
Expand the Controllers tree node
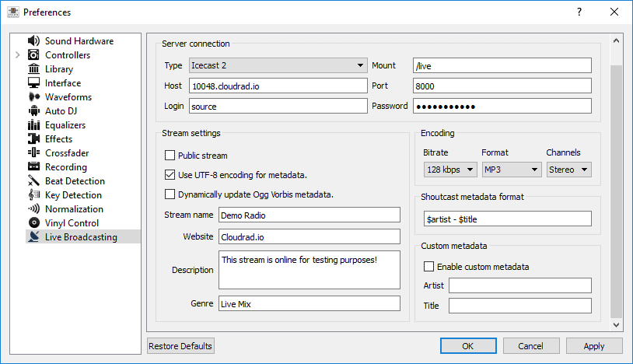click(x=18, y=54)
